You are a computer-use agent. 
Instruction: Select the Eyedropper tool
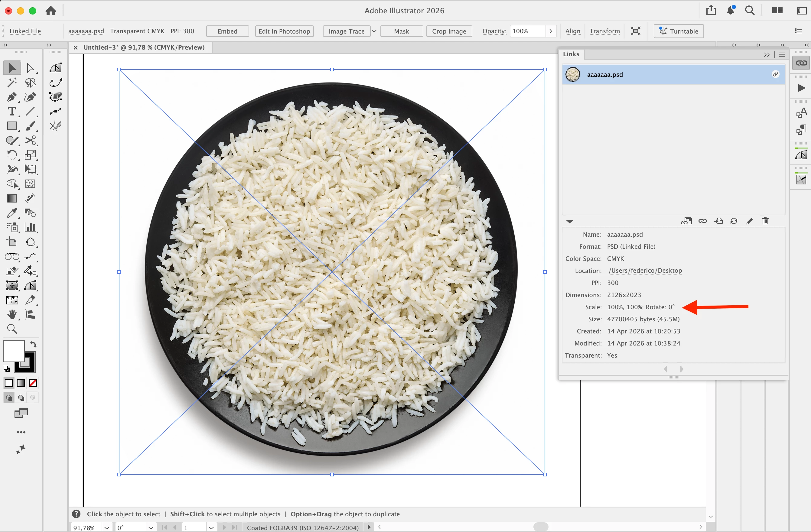[12, 213]
